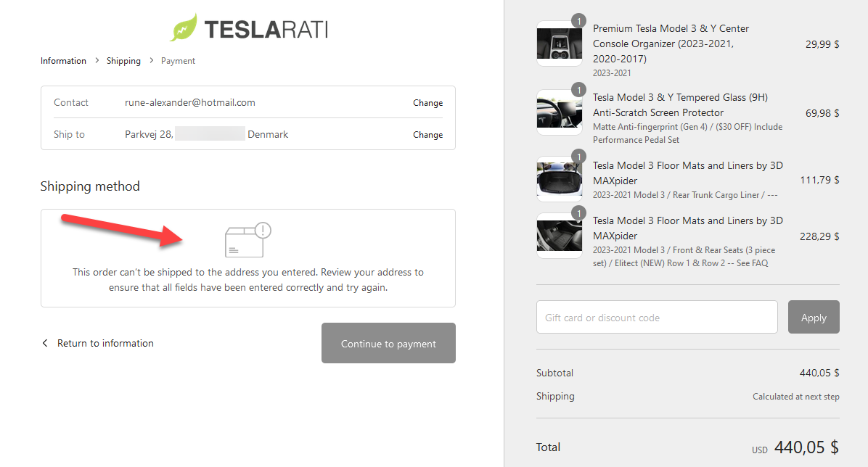Click the Total label
Screen dimensions: 868x467
pos(548,447)
